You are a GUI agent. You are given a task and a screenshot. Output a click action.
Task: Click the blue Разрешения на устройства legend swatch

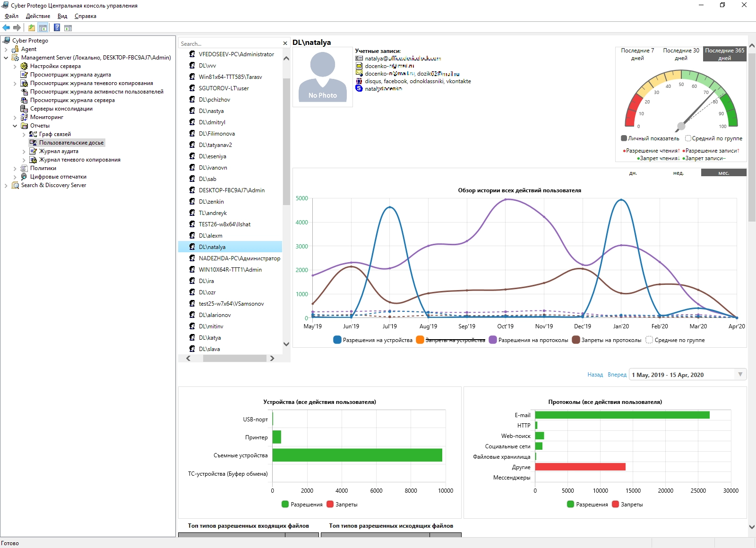click(x=337, y=340)
